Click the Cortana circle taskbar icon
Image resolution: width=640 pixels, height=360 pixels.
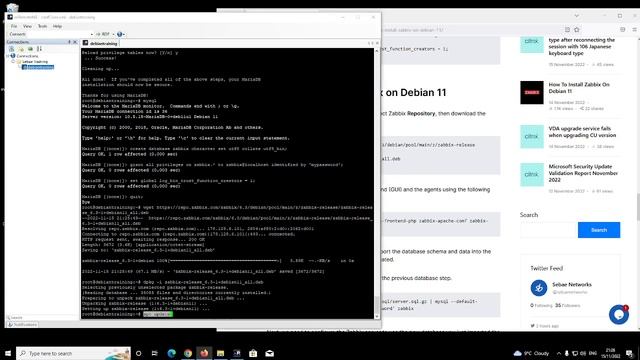click(x=139, y=353)
